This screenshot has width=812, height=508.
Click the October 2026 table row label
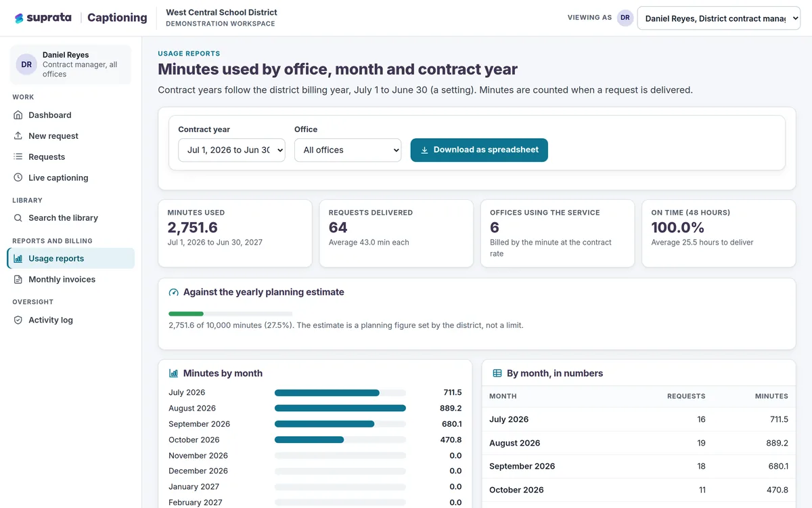click(516, 490)
